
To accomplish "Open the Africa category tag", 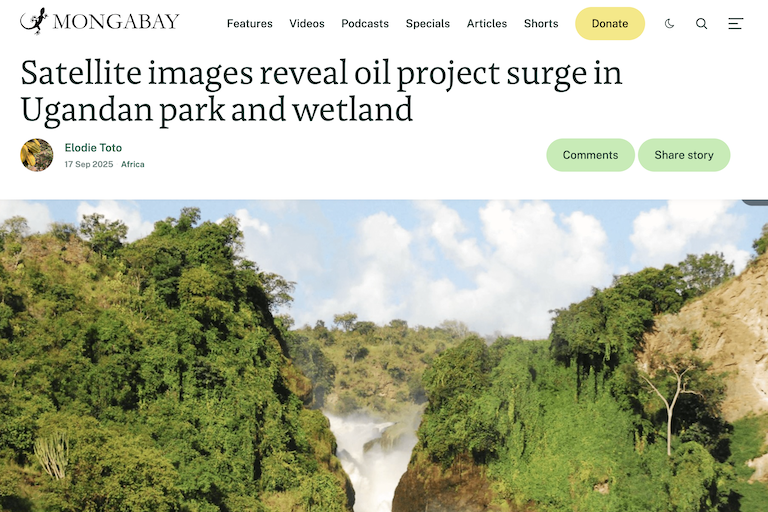I will (x=133, y=164).
